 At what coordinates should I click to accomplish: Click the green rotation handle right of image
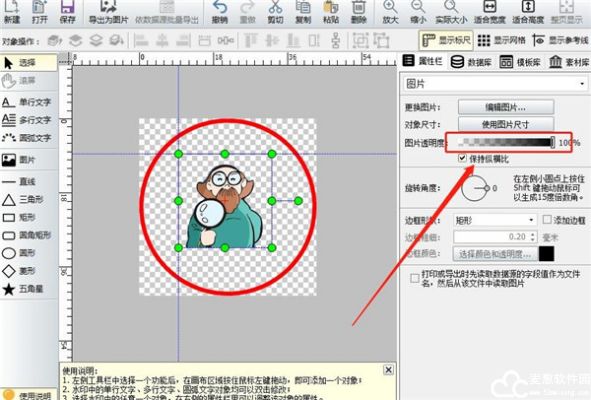298,201
